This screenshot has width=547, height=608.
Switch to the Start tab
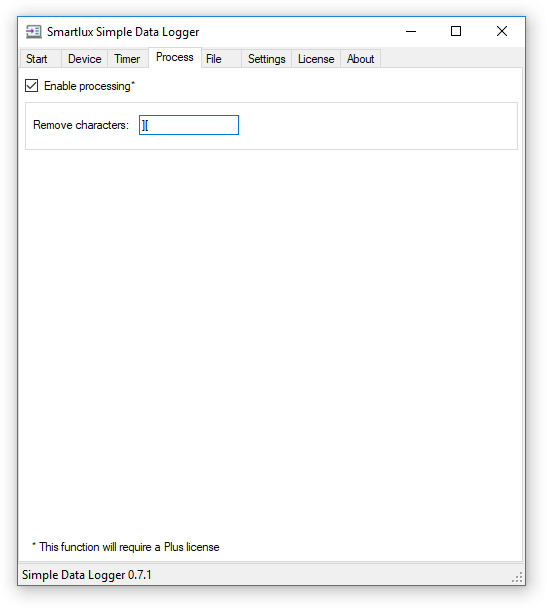40,59
